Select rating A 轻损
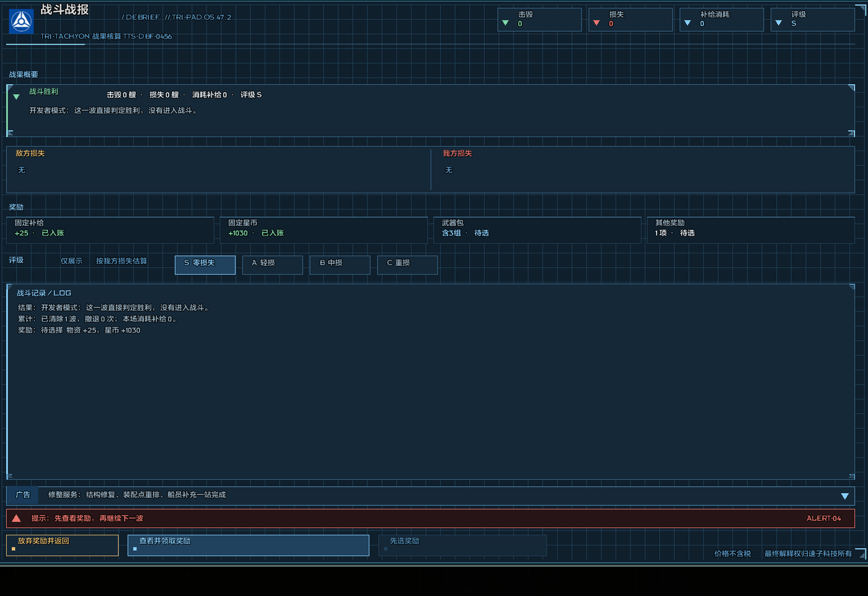The image size is (868, 596). (x=273, y=265)
